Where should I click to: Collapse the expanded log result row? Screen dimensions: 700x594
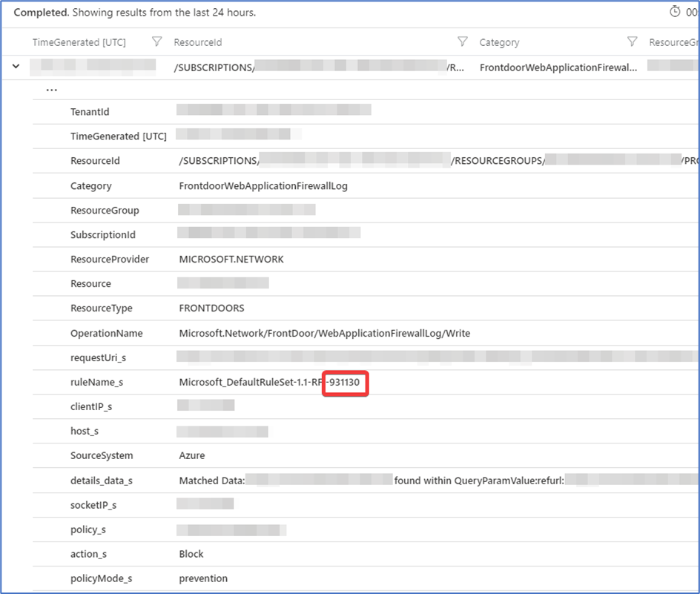coord(16,66)
